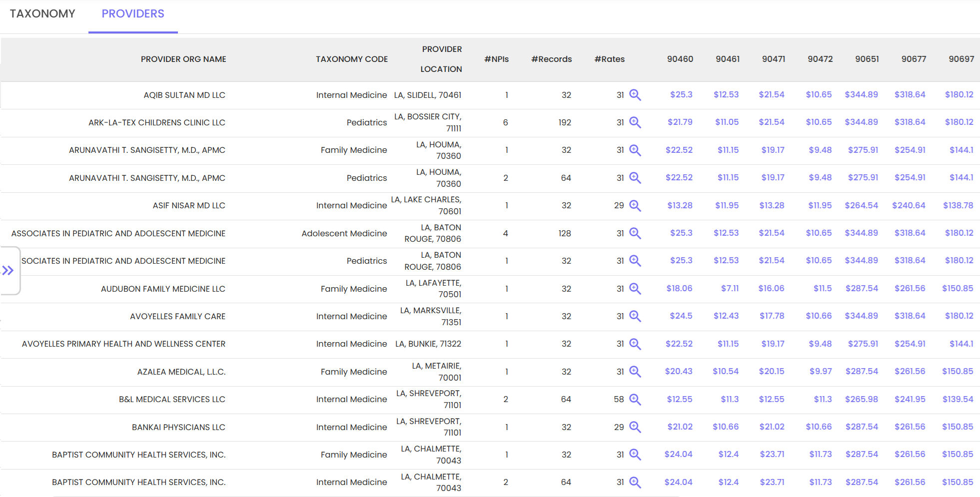Click magnifier beside B&L MEDICAL SERVICES 58 rates
Image resolution: width=980 pixels, height=497 pixels.
point(635,399)
